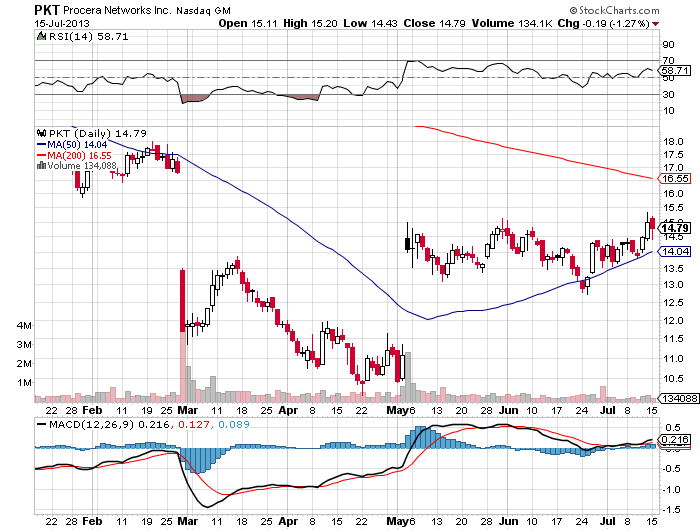Click the 14.79 last price tag on the right axis

point(675,228)
